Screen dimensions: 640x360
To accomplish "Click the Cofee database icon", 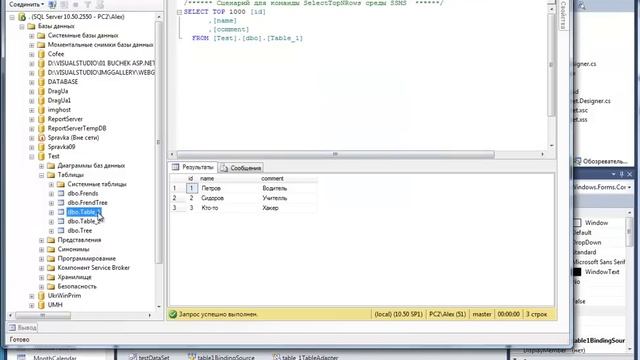I will point(41,54).
